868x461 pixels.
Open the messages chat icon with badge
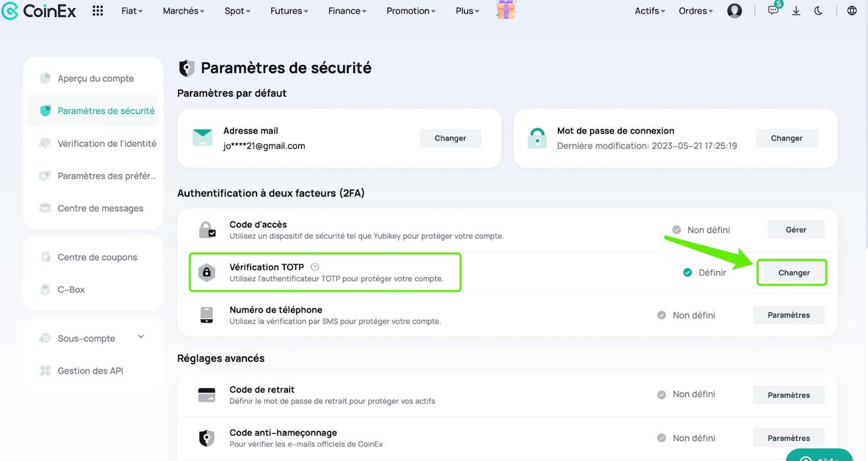774,9
